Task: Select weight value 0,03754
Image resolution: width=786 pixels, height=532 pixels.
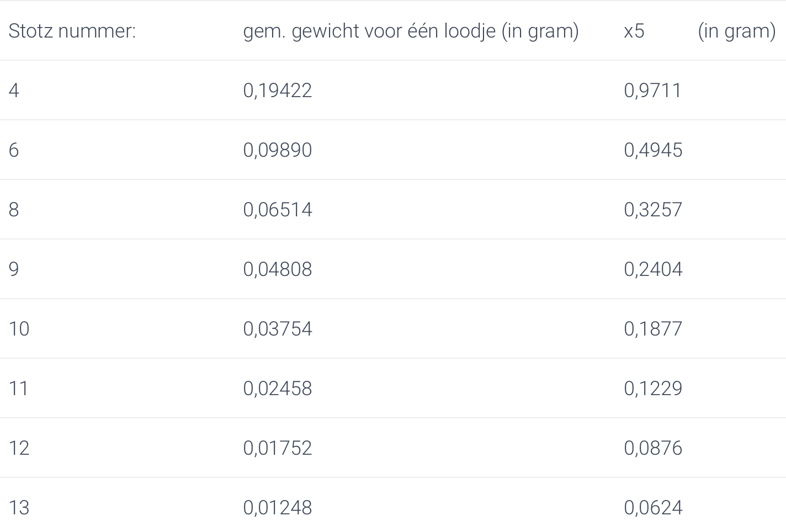Action: 278,329
